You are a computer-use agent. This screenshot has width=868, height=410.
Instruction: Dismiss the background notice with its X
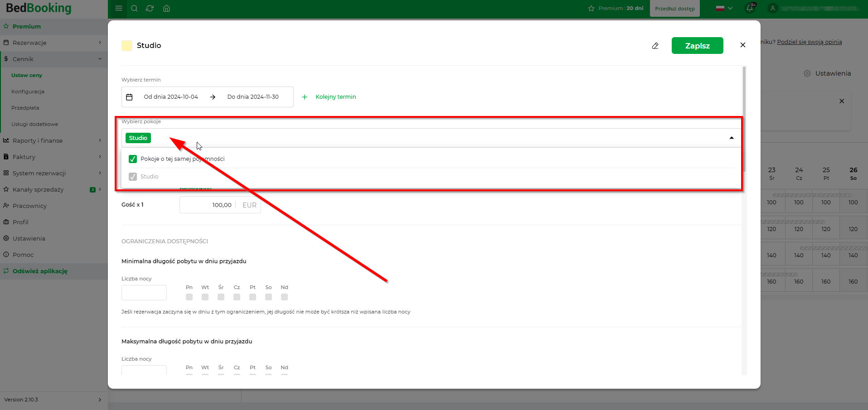pos(842,101)
